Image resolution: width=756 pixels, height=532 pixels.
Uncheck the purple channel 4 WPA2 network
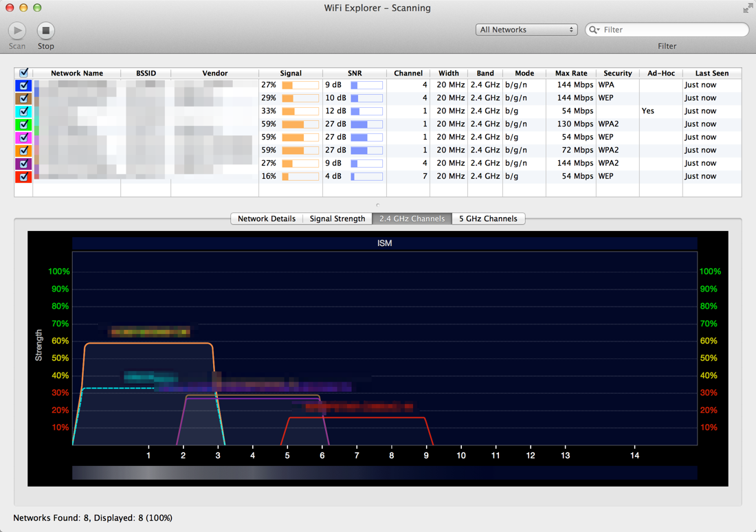23,164
